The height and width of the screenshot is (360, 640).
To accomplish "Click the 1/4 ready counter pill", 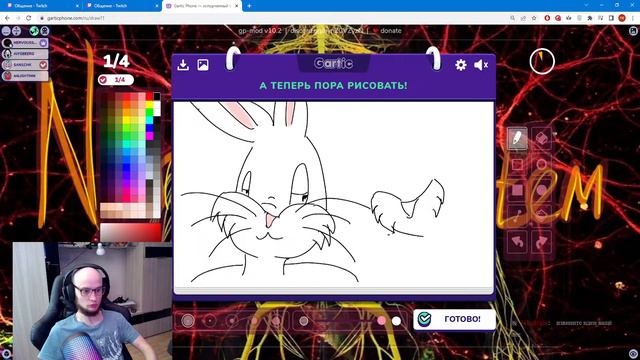I will click(116, 80).
